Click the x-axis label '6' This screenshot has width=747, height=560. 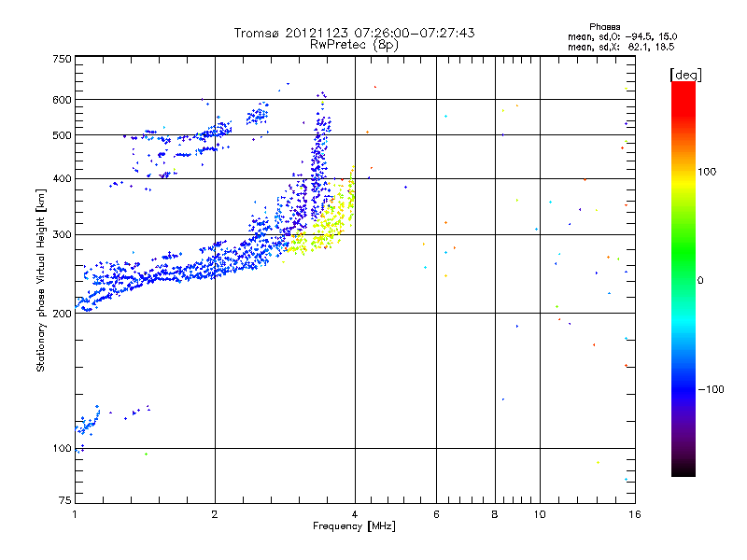[436, 514]
